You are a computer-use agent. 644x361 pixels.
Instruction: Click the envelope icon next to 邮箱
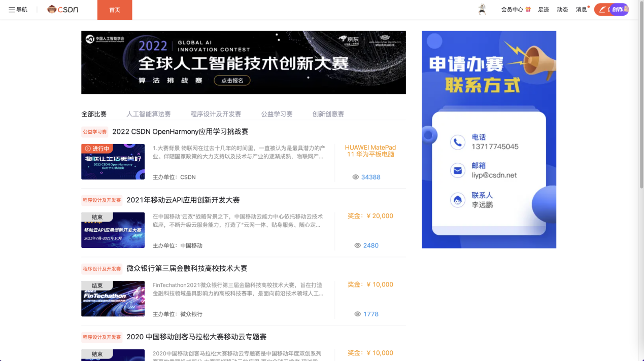point(458,171)
